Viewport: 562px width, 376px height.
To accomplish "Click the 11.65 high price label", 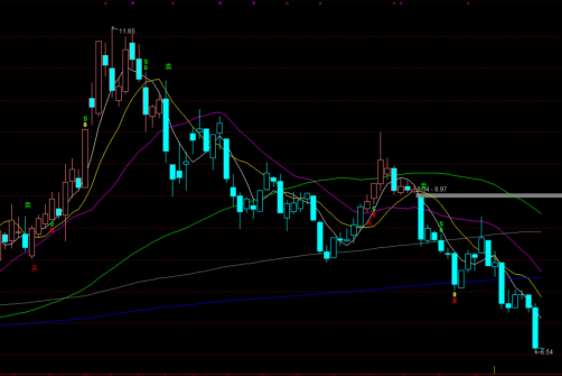I will point(127,32).
